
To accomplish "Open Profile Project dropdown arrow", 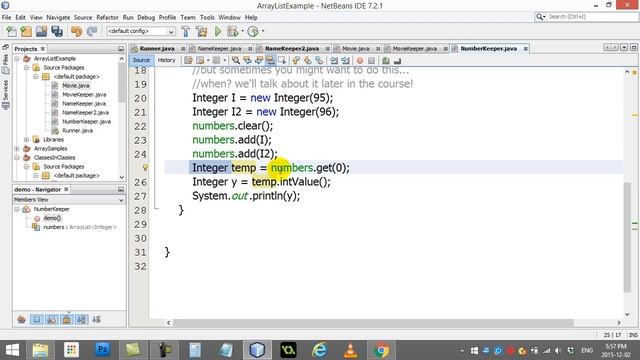I will [x=263, y=31].
